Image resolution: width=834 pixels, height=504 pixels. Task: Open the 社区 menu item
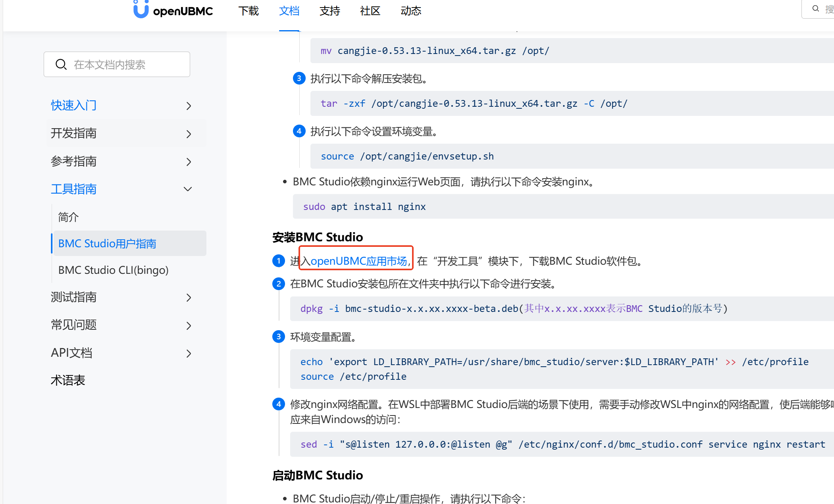coord(370,11)
